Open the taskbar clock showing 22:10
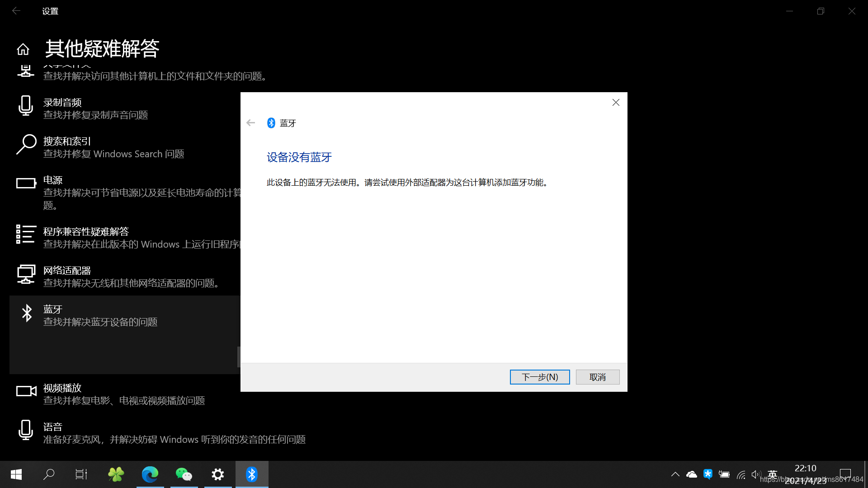The width and height of the screenshot is (868, 488). pyautogui.click(x=806, y=474)
